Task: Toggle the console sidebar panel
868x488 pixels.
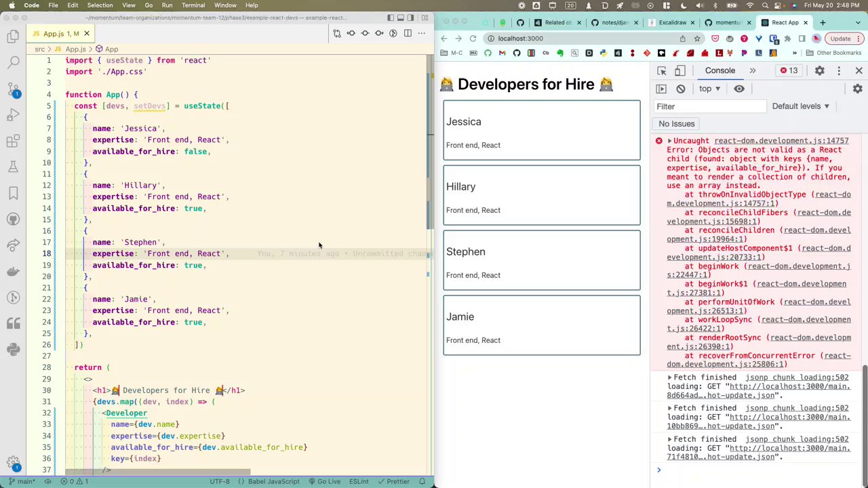Action: [661, 89]
